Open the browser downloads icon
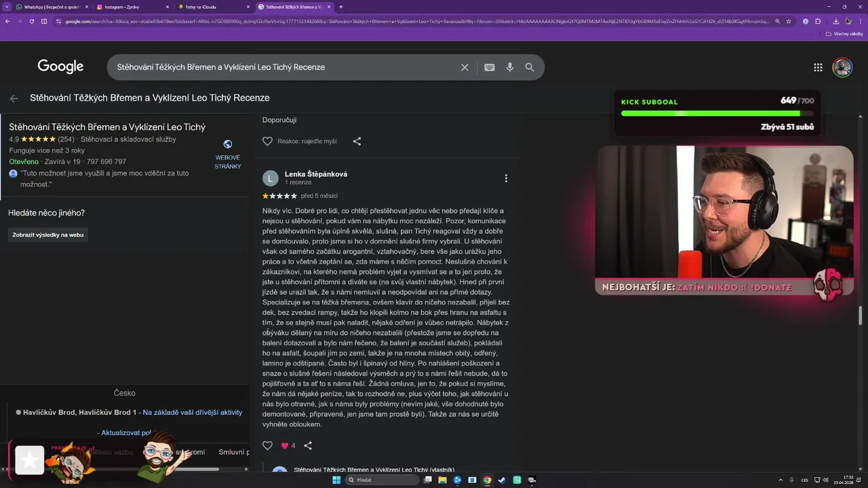 (835, 21)
